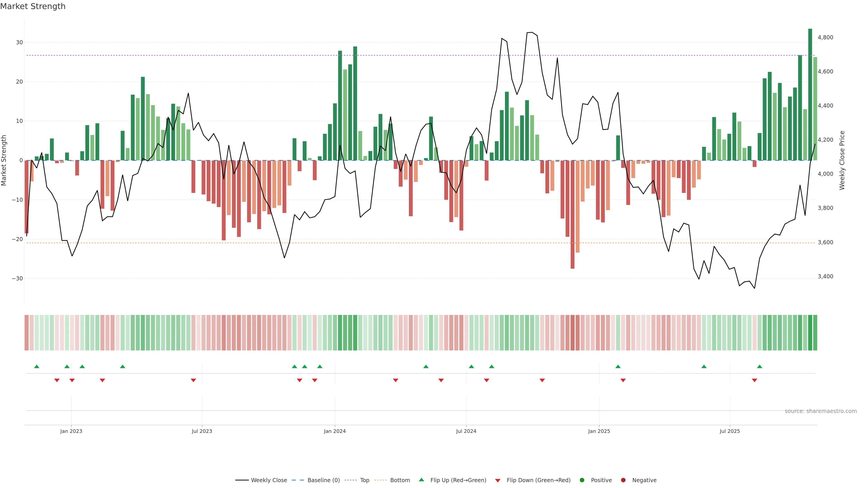Select the rightmost red flip-down triangle marker
The width and height of the screenshot is (868, 488).
click(755, 380)
